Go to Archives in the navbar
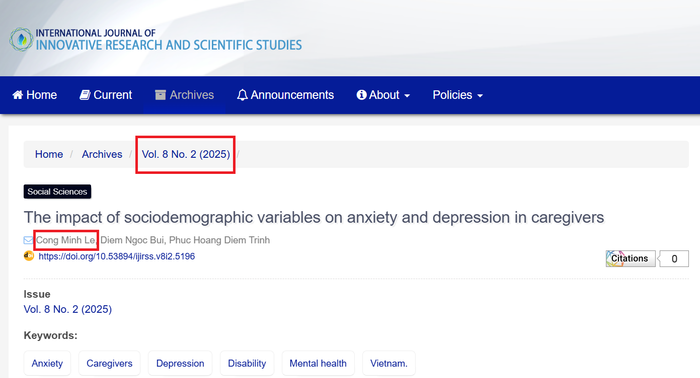 point(184,95)
